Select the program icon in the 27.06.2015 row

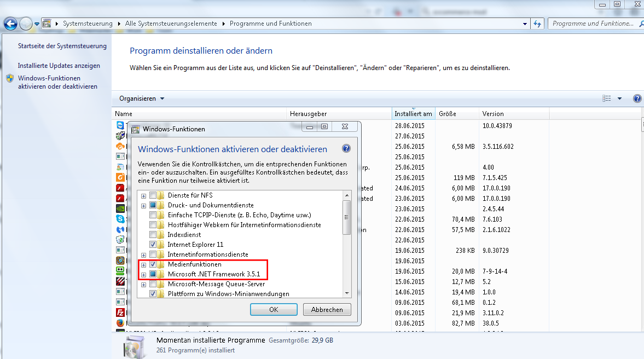pyautogui.click(x=120, y=136)
